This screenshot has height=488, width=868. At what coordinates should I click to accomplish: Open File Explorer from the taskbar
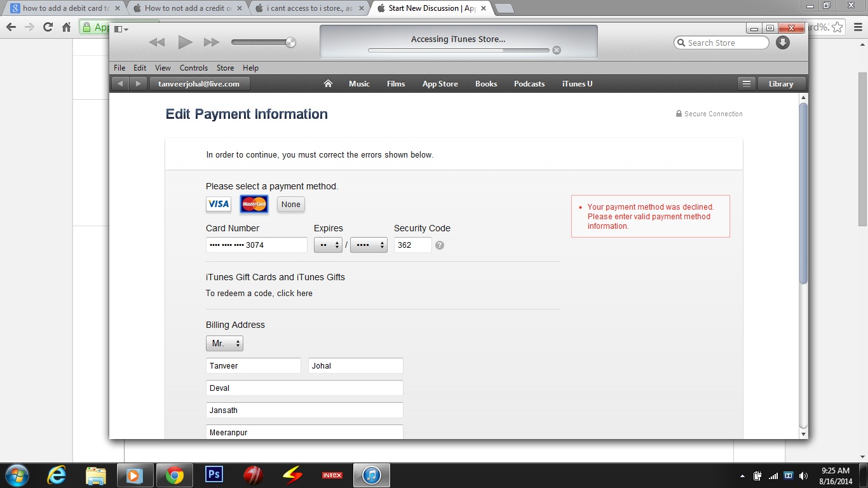(x=95, y=475)
